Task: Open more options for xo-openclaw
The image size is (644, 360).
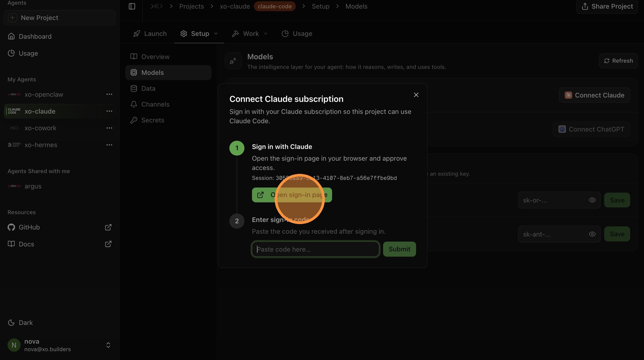Action: point(109,94)
